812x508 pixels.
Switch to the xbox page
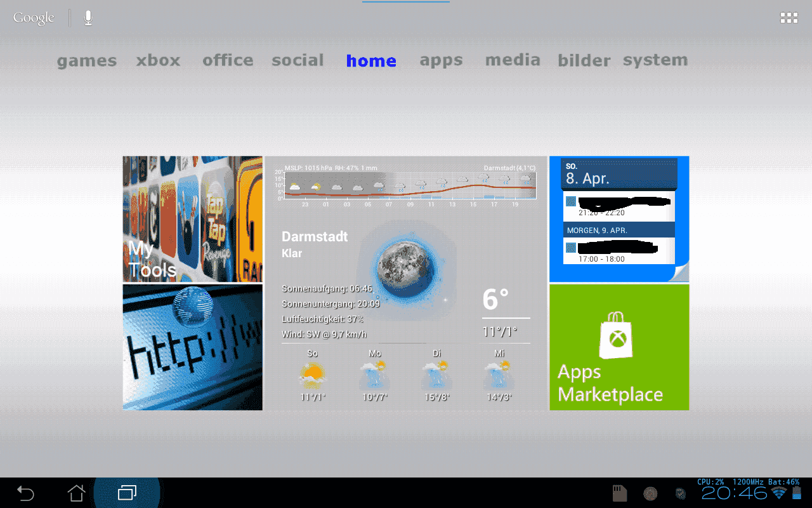click(158, 60)
